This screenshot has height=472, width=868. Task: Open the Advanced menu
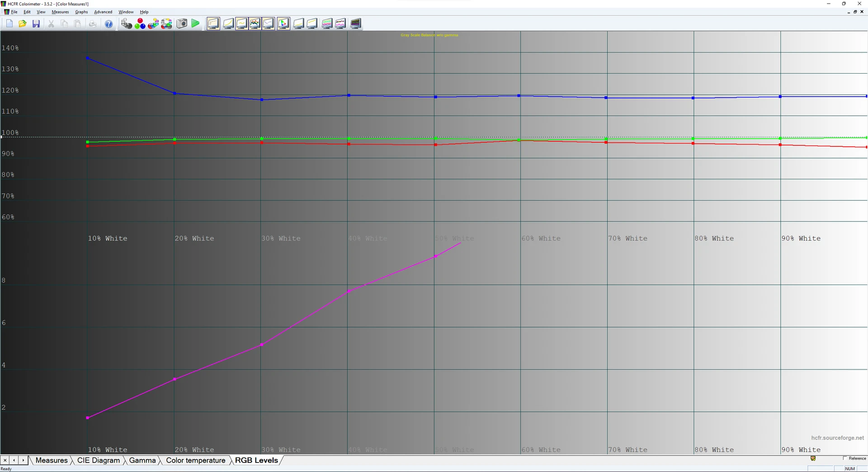[x=103, y=12]
